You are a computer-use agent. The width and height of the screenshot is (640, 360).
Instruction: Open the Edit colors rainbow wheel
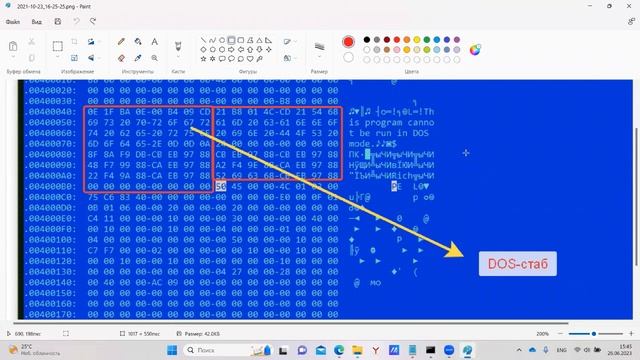tap(475, 50)
